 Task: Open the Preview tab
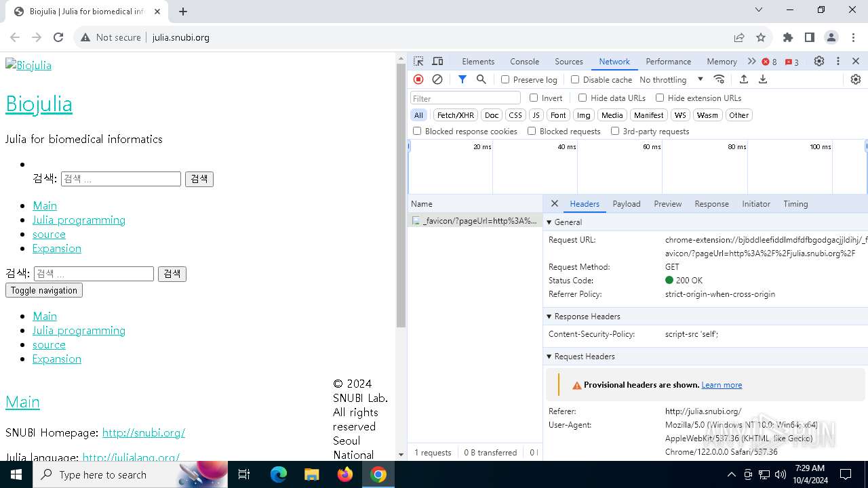(x=668, y=203)
